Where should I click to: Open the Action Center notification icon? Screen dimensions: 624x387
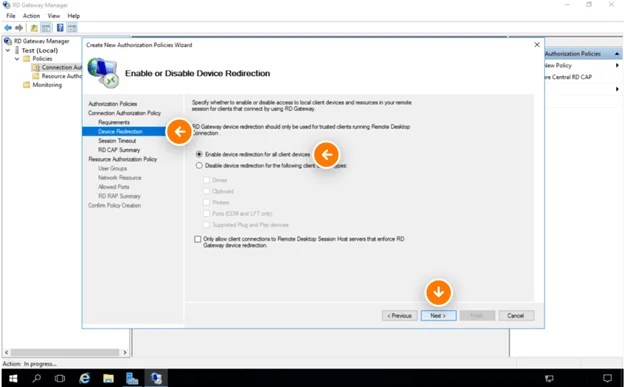tap(607, 378)
